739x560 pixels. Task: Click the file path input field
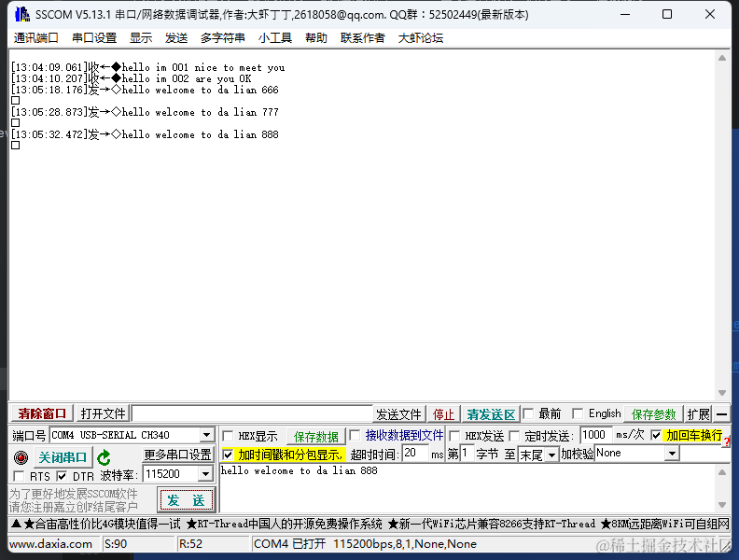tap(252, 413)
